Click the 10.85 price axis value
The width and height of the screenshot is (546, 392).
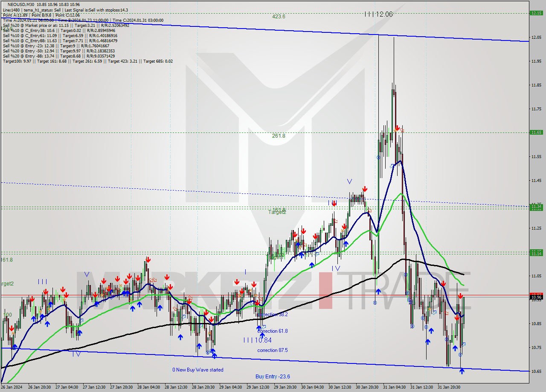(x=536, y=324)
